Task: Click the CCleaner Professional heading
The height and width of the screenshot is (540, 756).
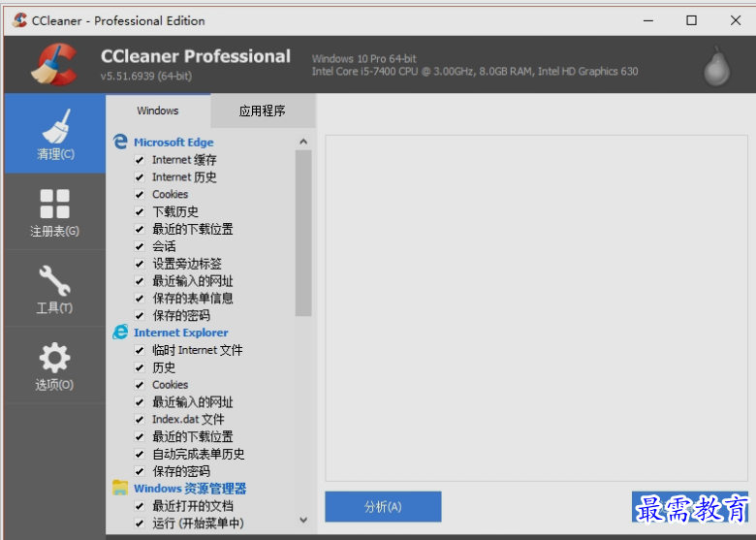Action: pyautogui.click(x=195, y=56)
